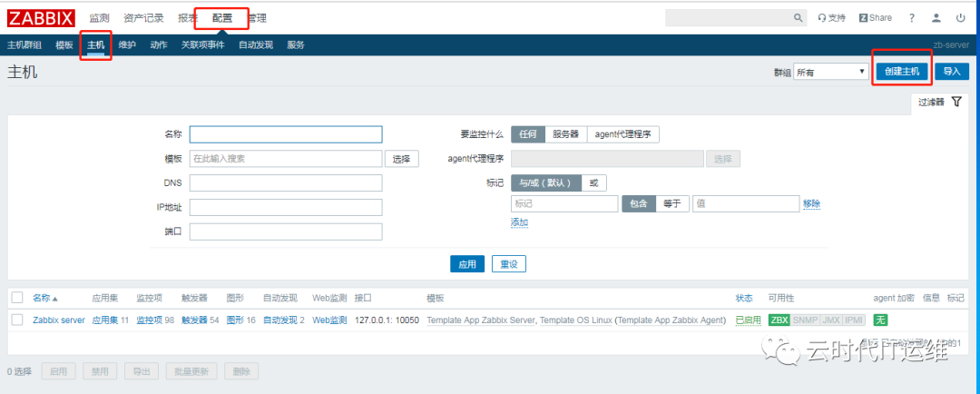Click the IPMI availability badge
The width and height of the screenshot is (980, 394).
(x=854, y=320)
